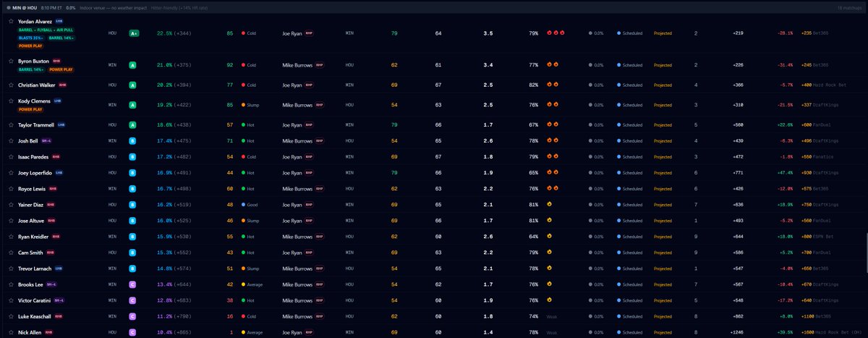The image size is (868, 338).
Task: Click the star icon beside Yainer Diaz
Action: (11, 204)
